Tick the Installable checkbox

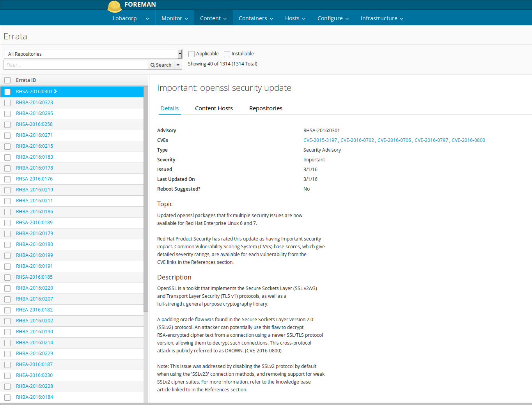click(x=227, y=54)
